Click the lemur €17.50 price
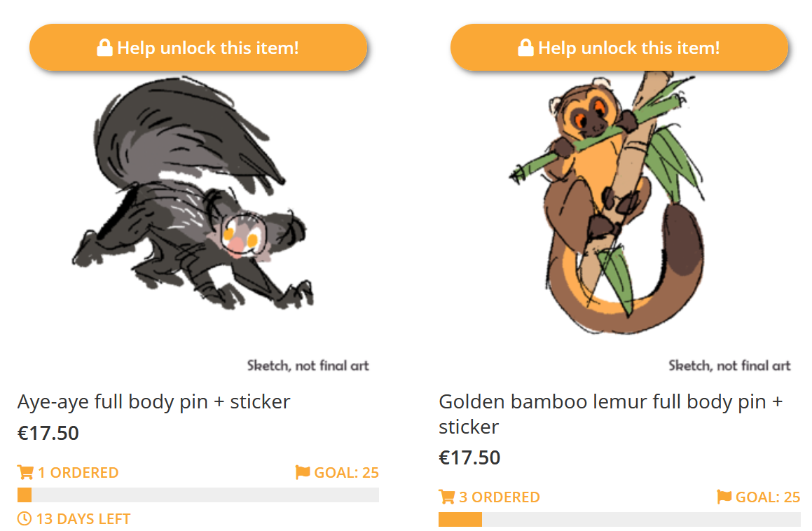812x531 pixels. [469, 457]
